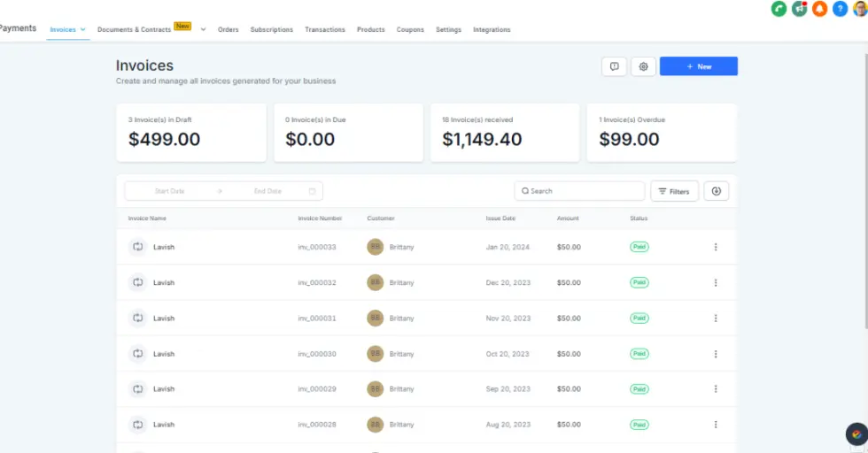Go to the Orders tab

coord(229,29)
